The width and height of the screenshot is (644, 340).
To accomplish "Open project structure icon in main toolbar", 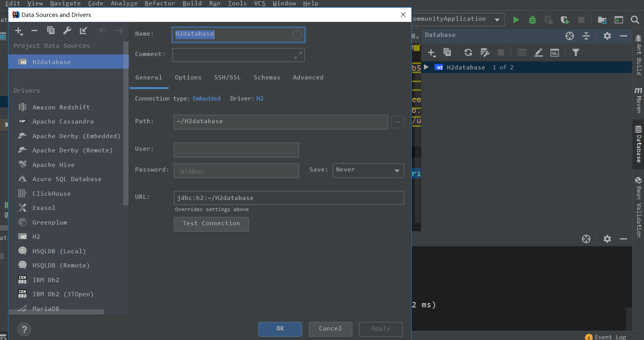I will pyautogui.click(x=602, y=20).
